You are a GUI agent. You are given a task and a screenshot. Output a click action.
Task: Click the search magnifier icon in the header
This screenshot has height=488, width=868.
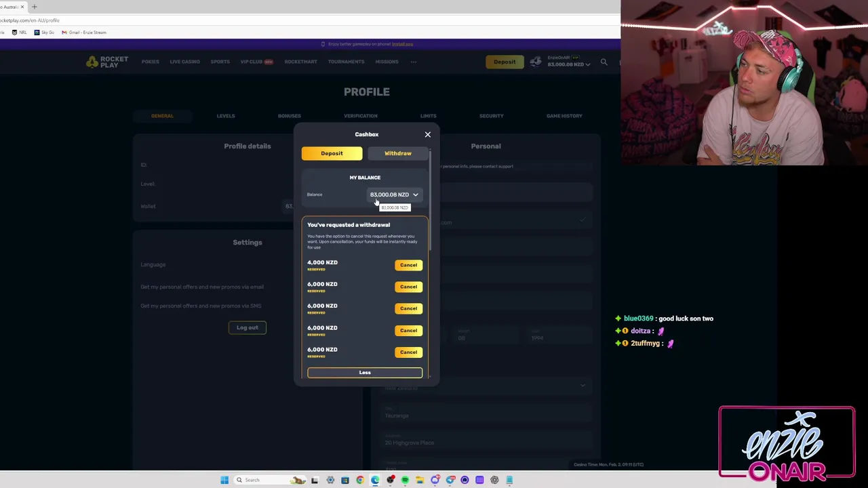point(604,62)
